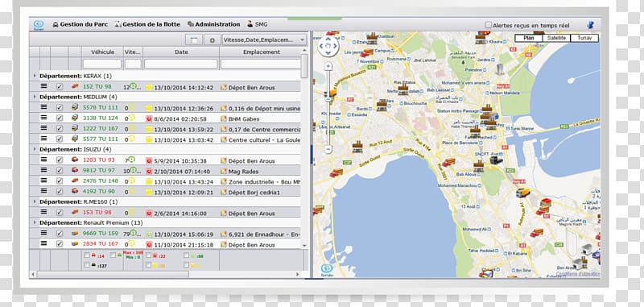Click the map zoom slider track
This screenshot has height=307, width=644.
tap(328, 108)
